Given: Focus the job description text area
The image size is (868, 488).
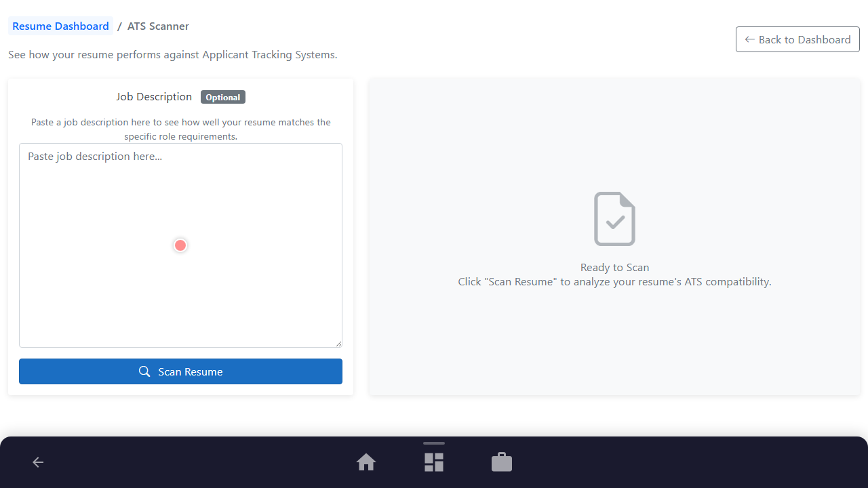Looking at the screenshot, I should coord(180,245).
